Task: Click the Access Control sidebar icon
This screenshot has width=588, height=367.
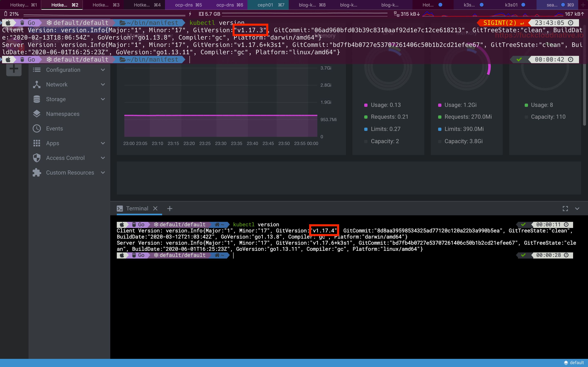Action: (37, 158)
